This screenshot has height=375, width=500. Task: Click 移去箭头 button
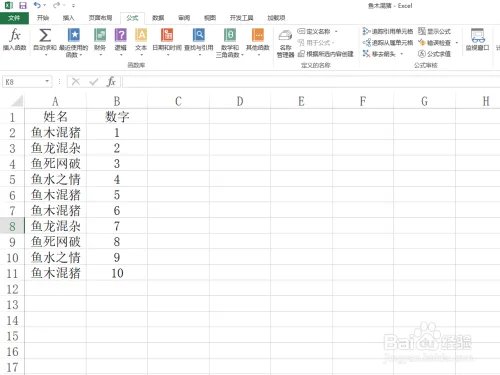(379, 54)
